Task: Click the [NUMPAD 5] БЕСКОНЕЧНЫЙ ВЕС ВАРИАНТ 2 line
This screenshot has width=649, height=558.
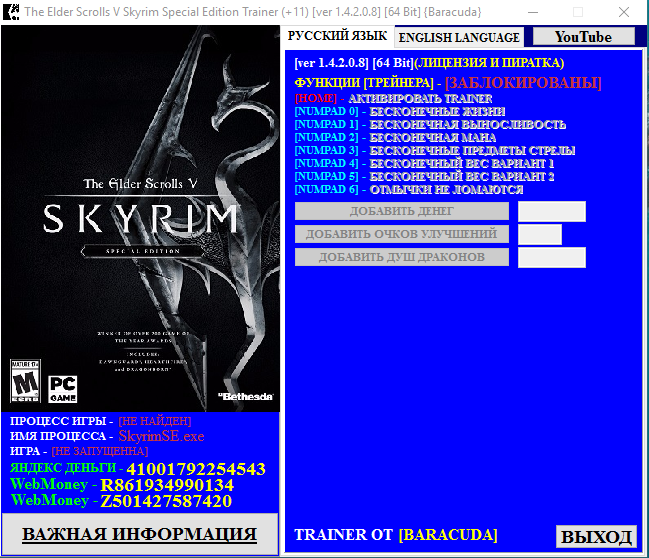Action: click(x=424, y=176)
